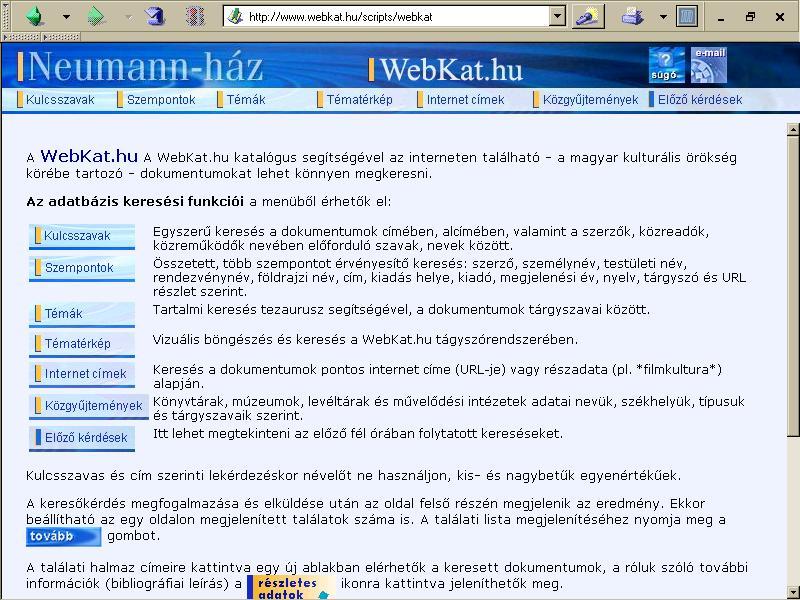The height and width of the screenshot is (600, 800).
Task: Open Témák in the top navigation bar
Action: (241, 99)
